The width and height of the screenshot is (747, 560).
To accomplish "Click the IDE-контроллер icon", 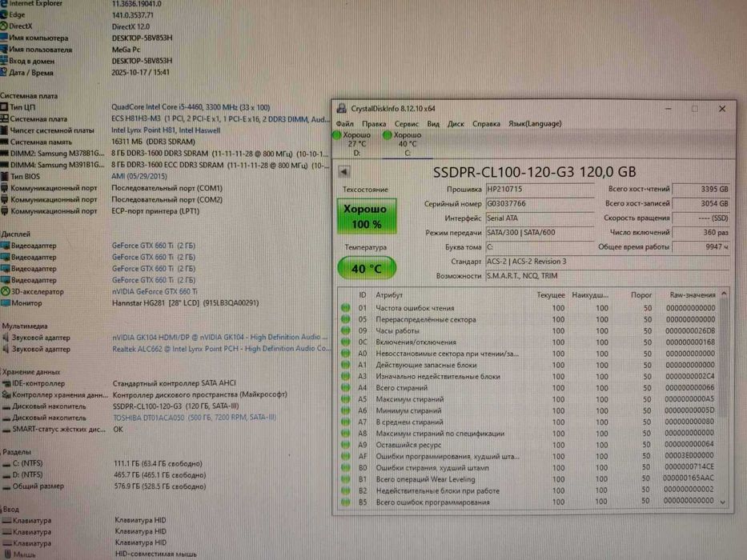I will (x=6, y=383).
